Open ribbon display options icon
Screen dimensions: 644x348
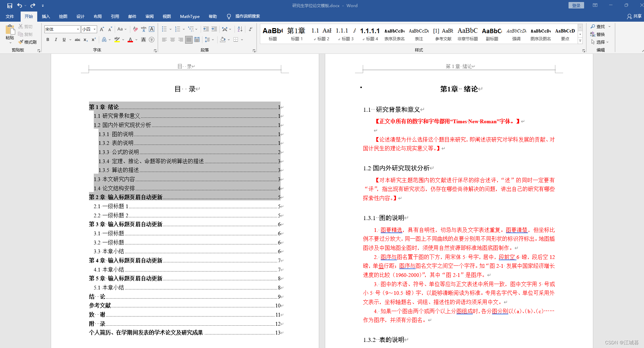click(x=595, y=5)
